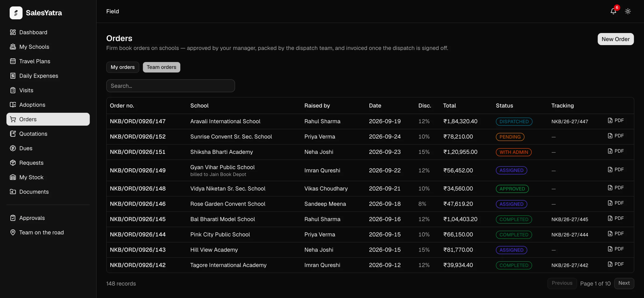This screenshot has width=644, height=298.
Task: Toggle the light/dark theme sun icon
Action: pos(628,11)
